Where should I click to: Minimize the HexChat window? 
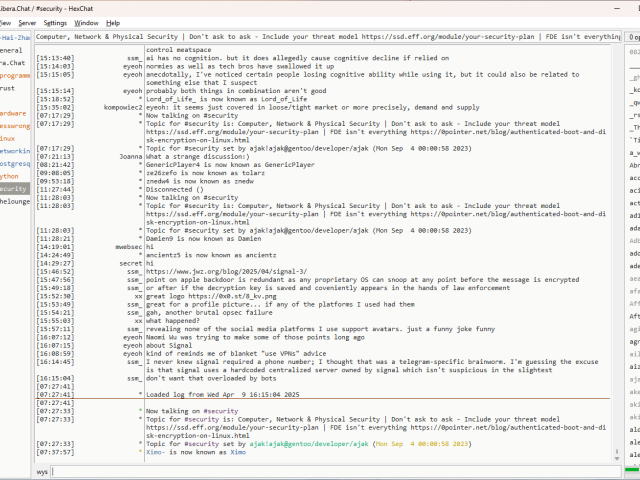coord(617,8)
